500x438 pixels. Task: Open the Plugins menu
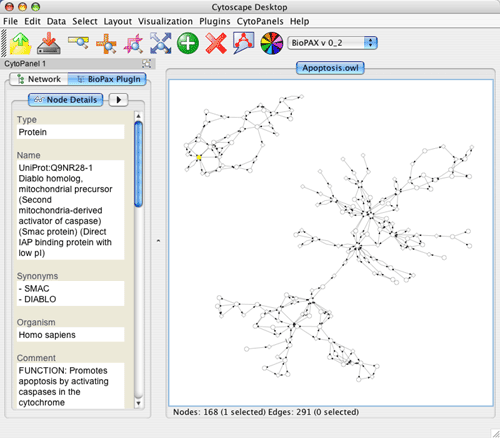tap(215, 21)
